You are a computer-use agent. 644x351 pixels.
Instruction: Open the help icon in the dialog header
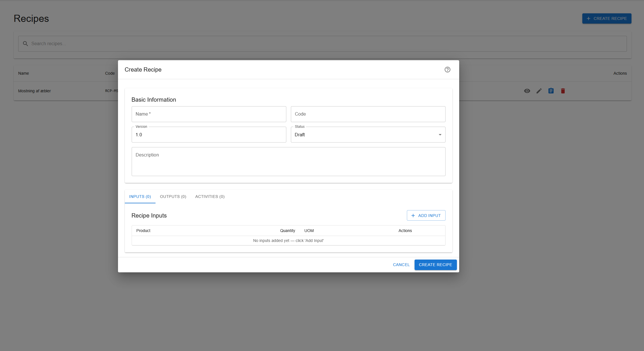pos(447,70)
